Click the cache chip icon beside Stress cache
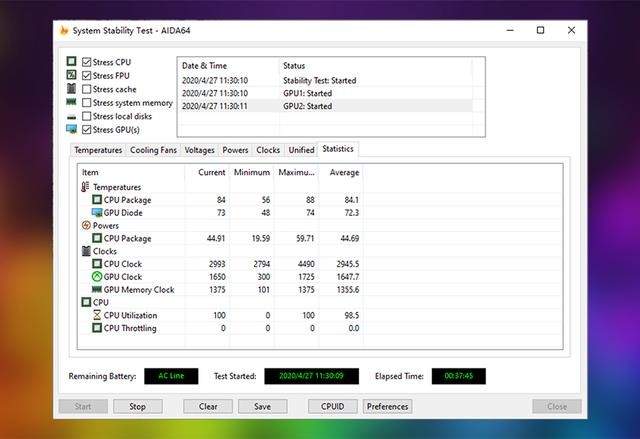Screen dimensions: 640x439 click(71, 88)
